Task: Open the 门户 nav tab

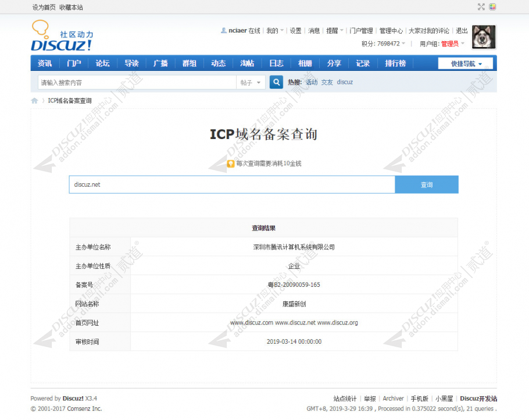Action: pos(74,63)
